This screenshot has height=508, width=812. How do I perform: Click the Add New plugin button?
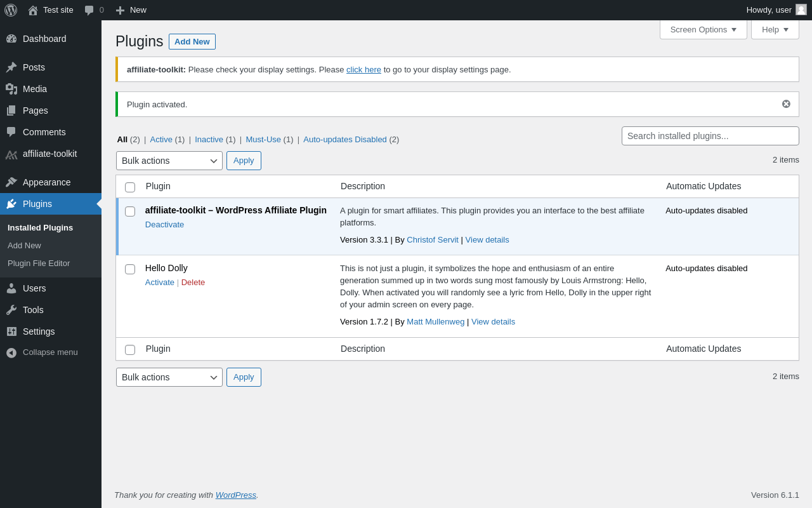point(192,42)
